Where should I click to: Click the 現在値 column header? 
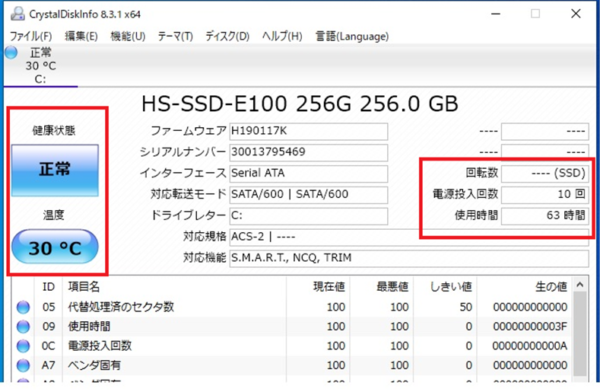coord(318,286)
